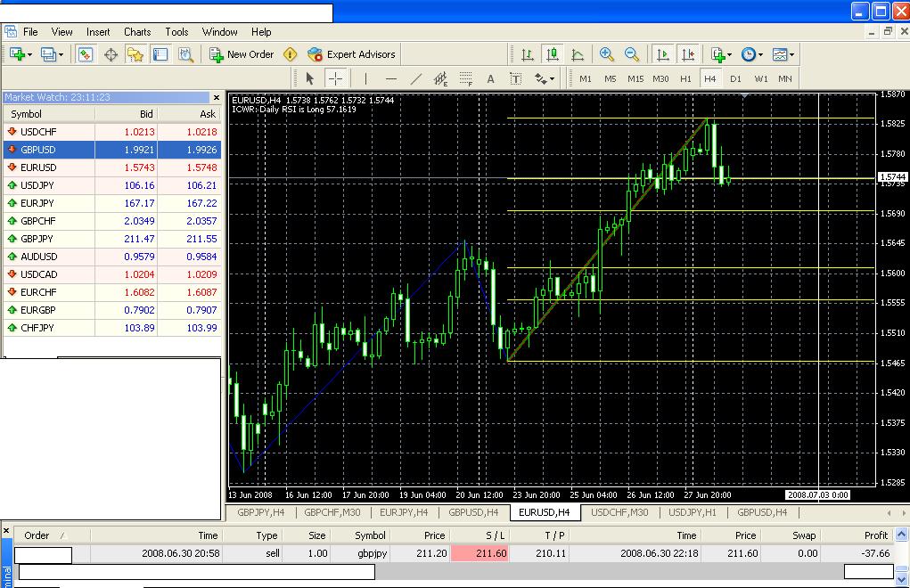
Task: Open the Charts menu
Action: (x=137, y=32)
